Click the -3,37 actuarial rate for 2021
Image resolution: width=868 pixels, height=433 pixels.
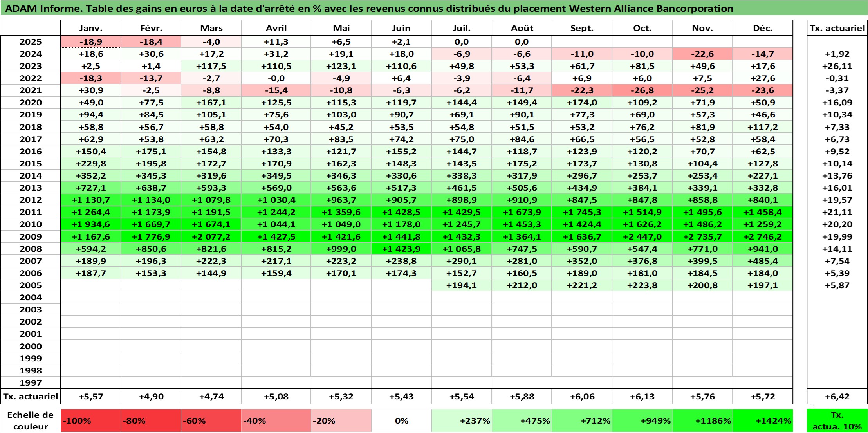click(x=837, y=90)
